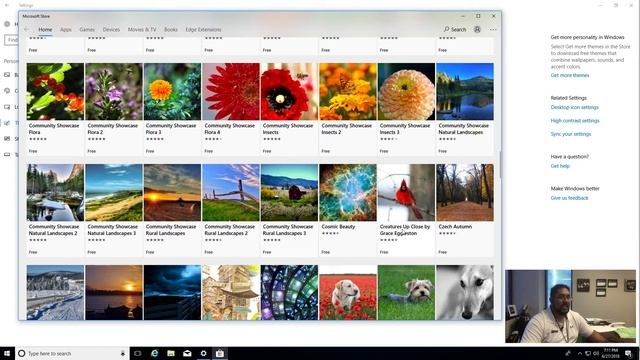Screen dimensions: 640x360
Task: Open the orange sunset over water thumbnail
Action: click(114, 292)
